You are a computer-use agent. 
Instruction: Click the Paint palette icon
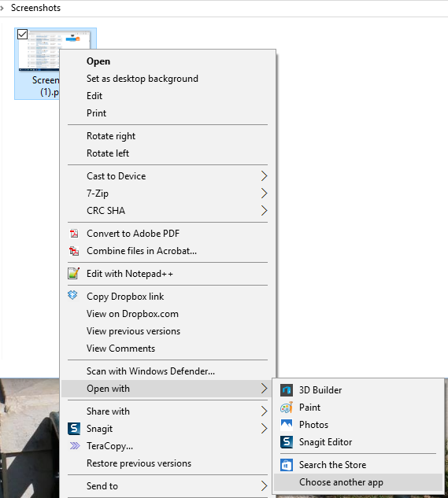coord(287,408)
